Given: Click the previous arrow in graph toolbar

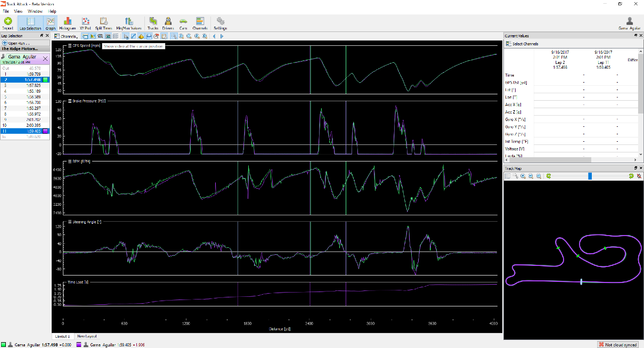Looking at the screenshot, I should 214,36.
